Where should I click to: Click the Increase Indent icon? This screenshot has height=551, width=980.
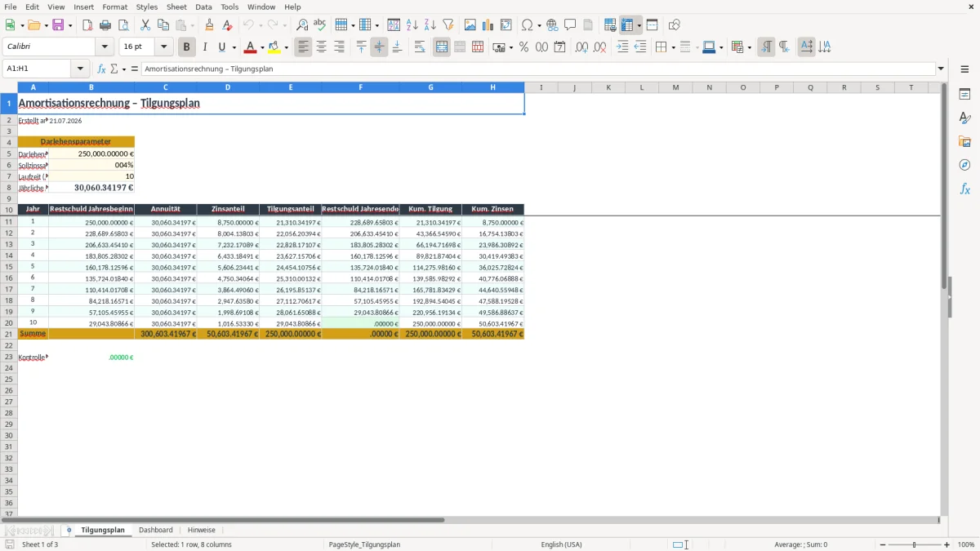(622, 47)
